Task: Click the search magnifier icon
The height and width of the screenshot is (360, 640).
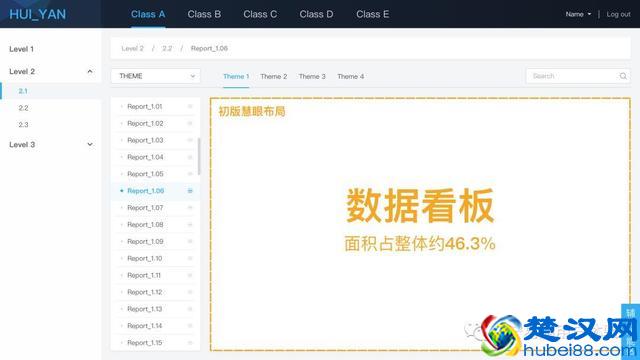Action: (623, 76)
